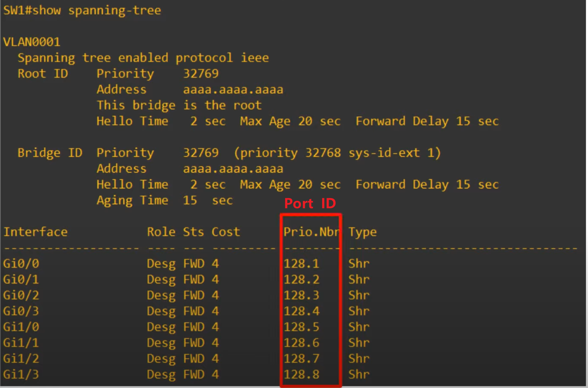
Task: Click the Bridge ID address aaaa.aaaa.aaaa
Action: coord(233,169)
